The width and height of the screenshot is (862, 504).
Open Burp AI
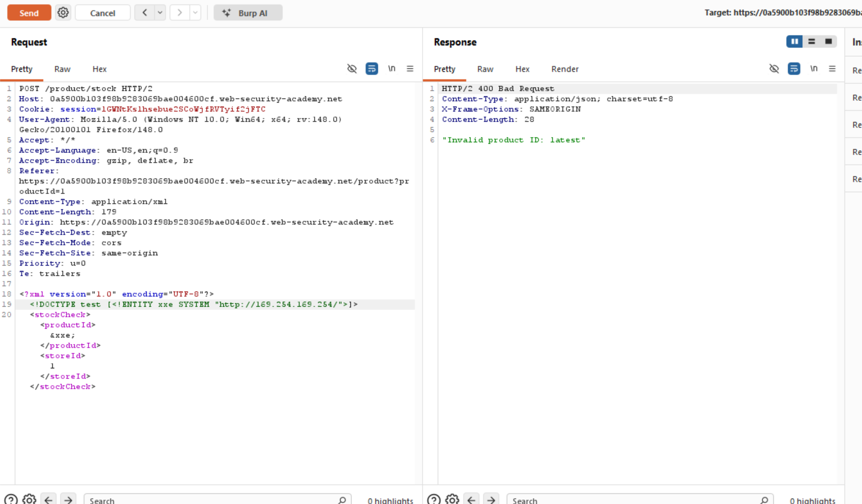(248, 13)
